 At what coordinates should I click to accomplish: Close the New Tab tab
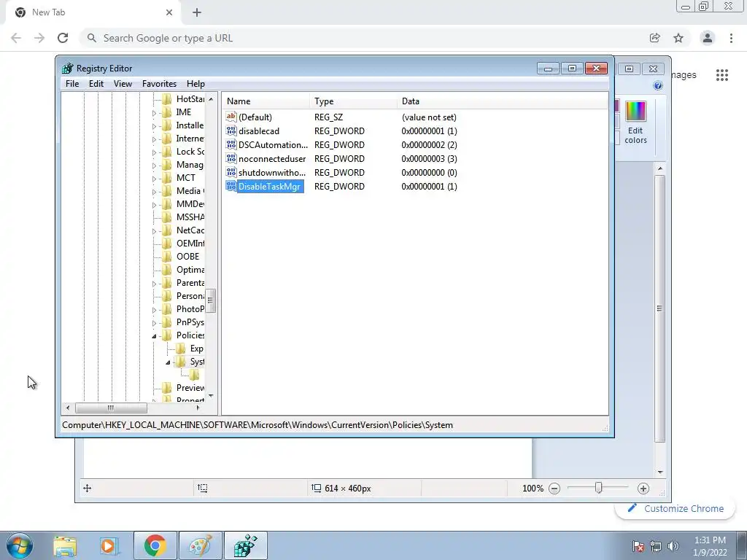tap(169, 12)
